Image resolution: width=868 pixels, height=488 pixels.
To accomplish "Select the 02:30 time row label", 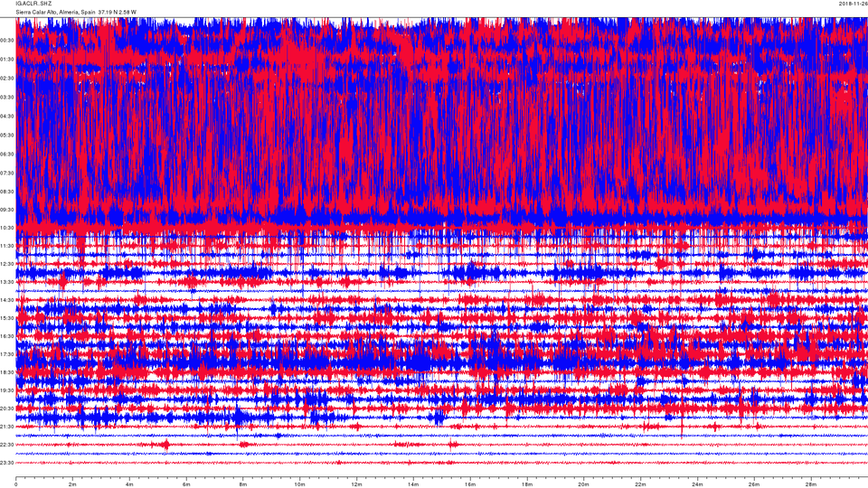I will coord(7,78).
